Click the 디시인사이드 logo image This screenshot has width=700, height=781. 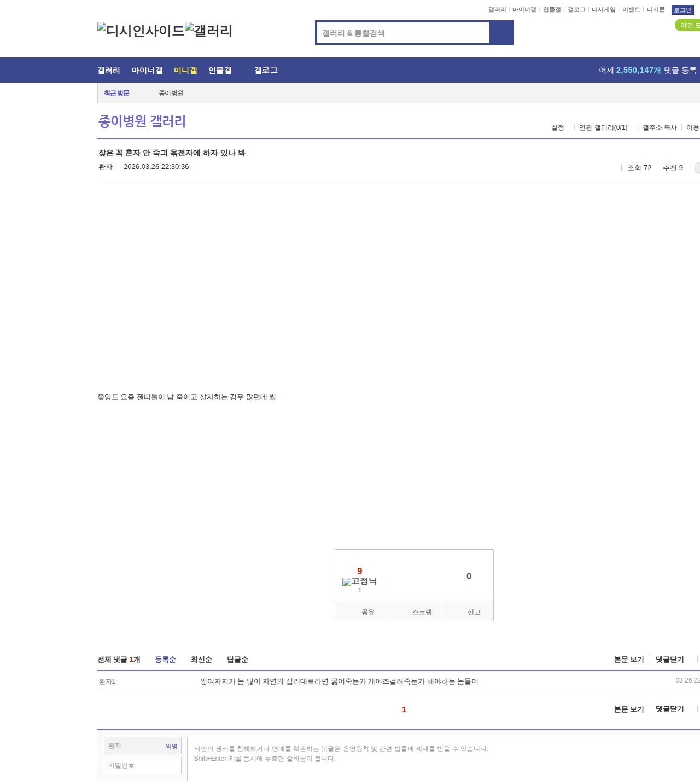141,30
